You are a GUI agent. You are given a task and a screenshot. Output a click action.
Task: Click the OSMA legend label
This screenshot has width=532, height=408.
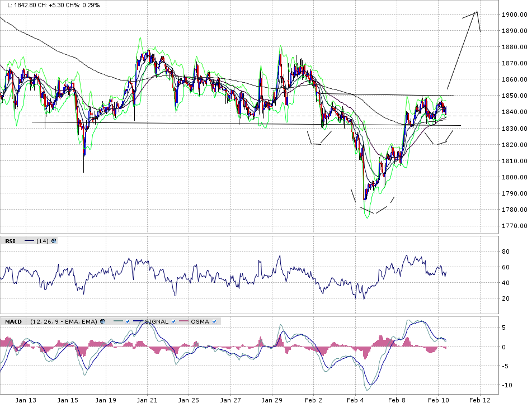(200, 321)
